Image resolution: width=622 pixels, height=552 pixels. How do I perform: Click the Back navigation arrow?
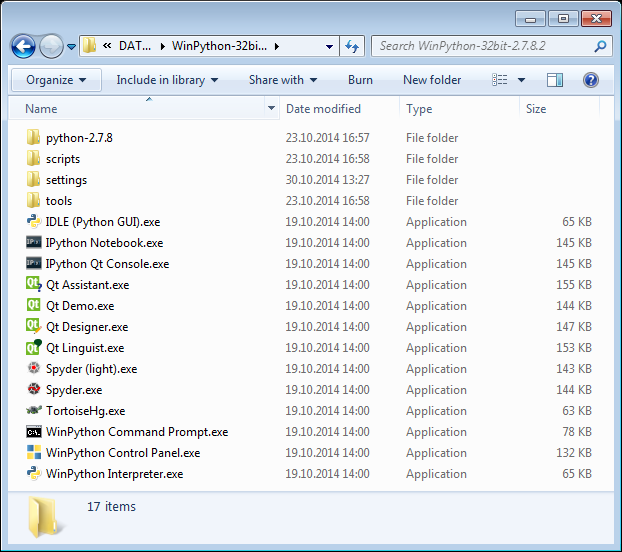pyautogui.click(x=23, y=46)
